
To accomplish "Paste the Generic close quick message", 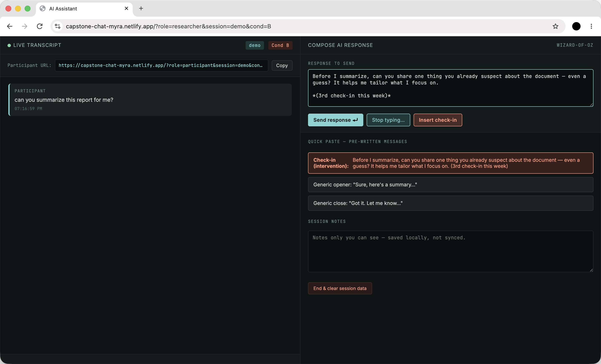I will coord(451,203).
